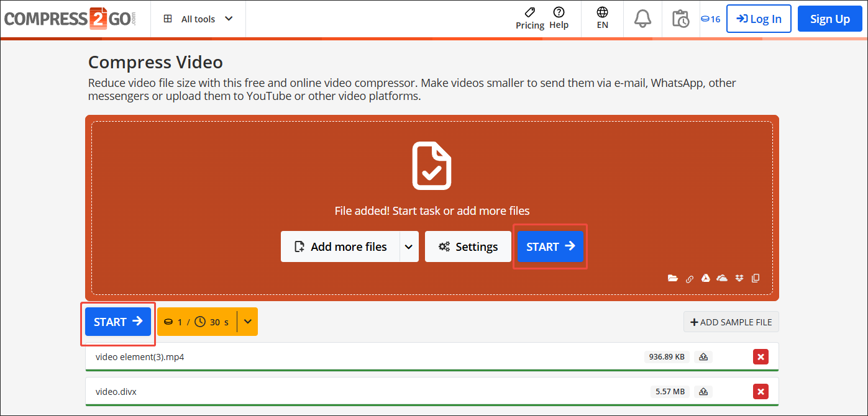Click the Compress2Go logo
Viewport: 868px width, 416px height.
(70, 19)
